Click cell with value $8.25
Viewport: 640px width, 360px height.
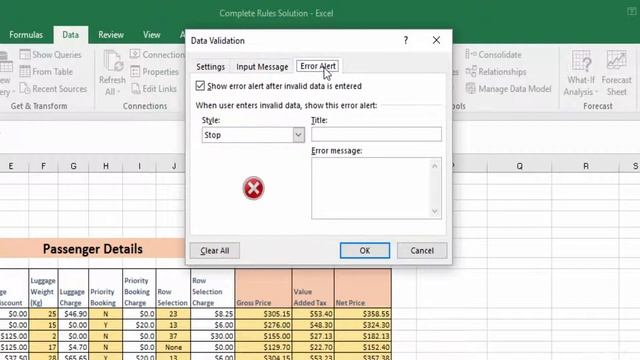[213, 314]
